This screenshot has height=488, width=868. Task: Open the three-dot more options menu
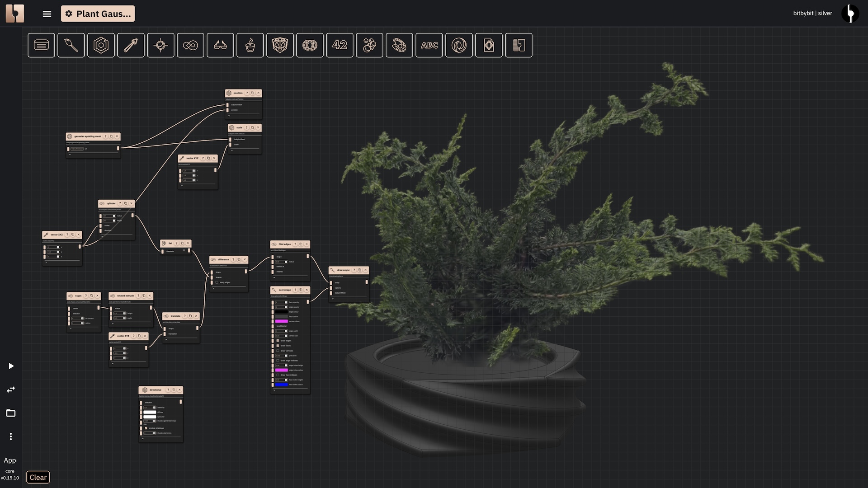[x=11, y=436]
